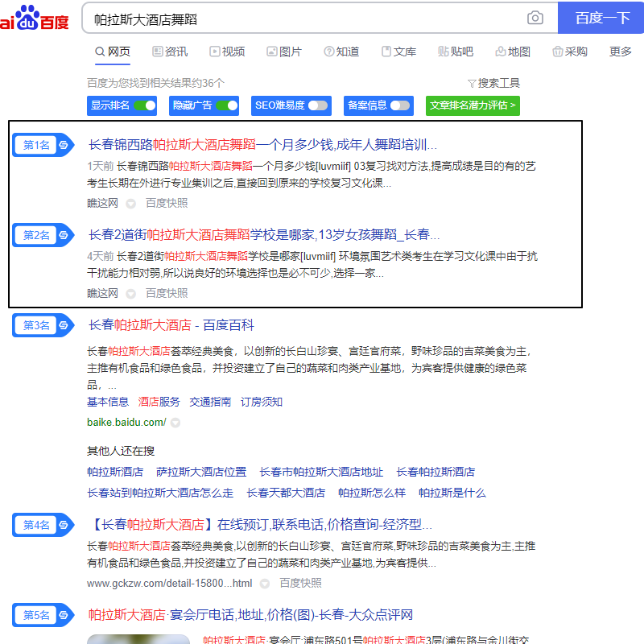This screenshot has width=644, height=644.
Task: Click the funnel icon beside 搜索工具
Action: pos(472,84)
